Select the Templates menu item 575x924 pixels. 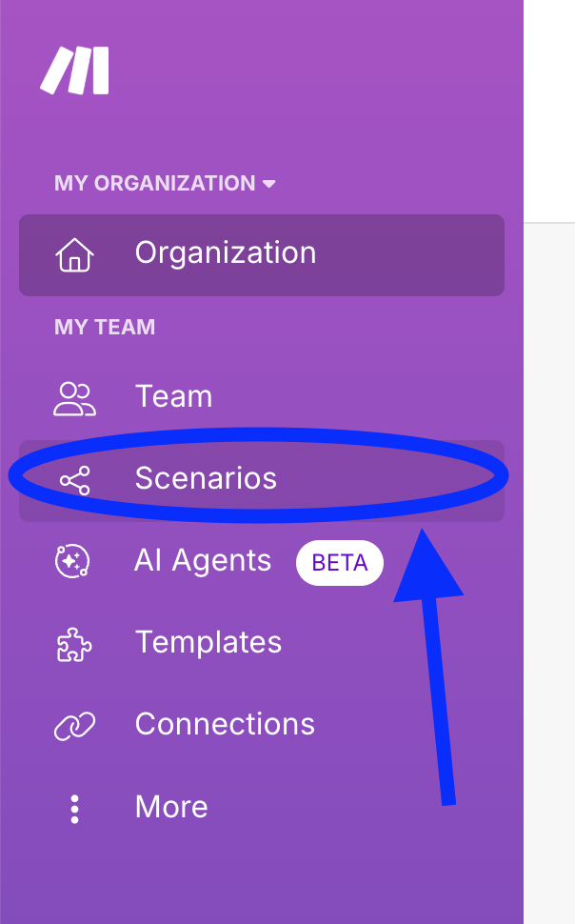click(x=208, y=643)
